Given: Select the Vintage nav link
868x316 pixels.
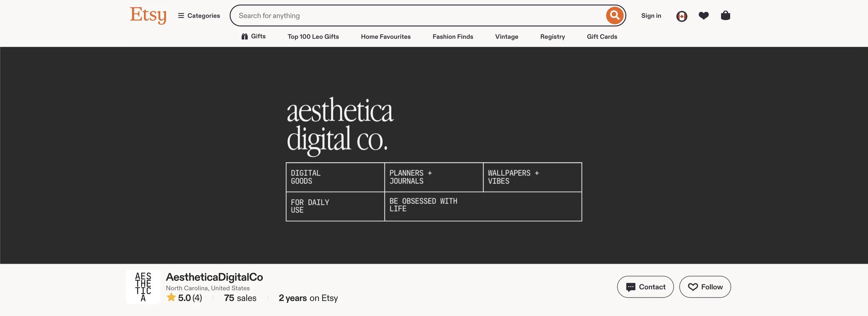Looking at the screenshot, I should point(506,37).
